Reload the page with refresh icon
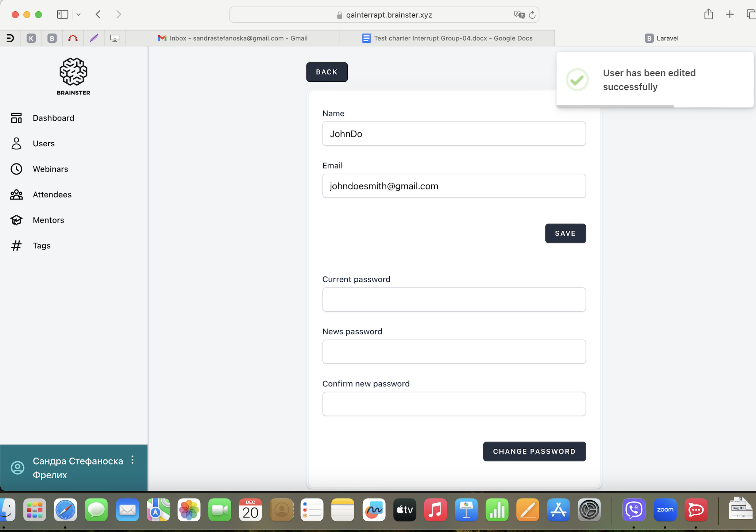This screenshot has width=756, height=532. tap(532, 15)
